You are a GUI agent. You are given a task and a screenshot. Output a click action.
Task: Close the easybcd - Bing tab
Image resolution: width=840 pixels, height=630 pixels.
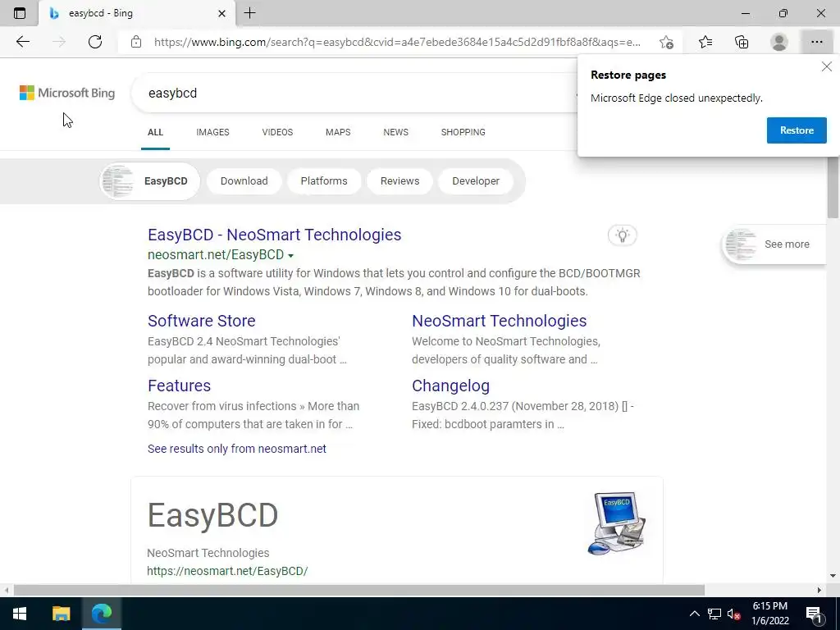(x=221, y=13)
